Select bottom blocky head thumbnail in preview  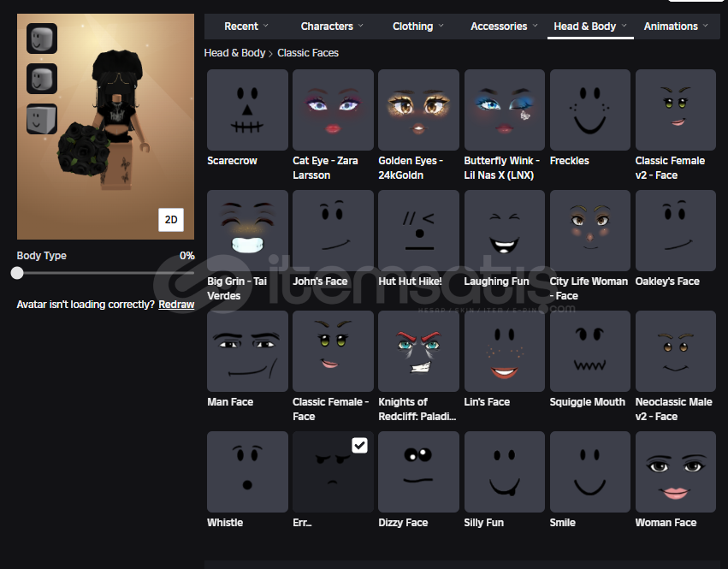(42, 119)
